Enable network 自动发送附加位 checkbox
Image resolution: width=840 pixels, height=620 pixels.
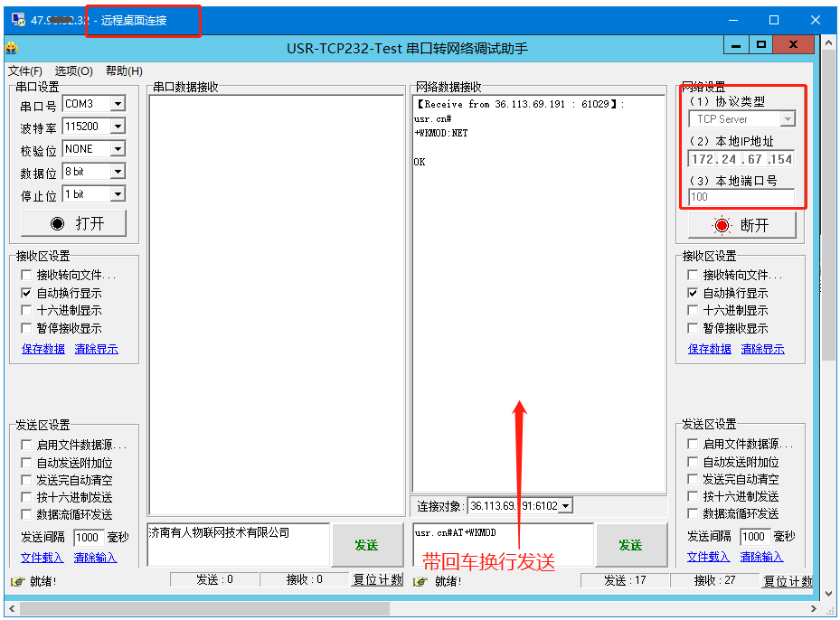(x=693, y=462)
